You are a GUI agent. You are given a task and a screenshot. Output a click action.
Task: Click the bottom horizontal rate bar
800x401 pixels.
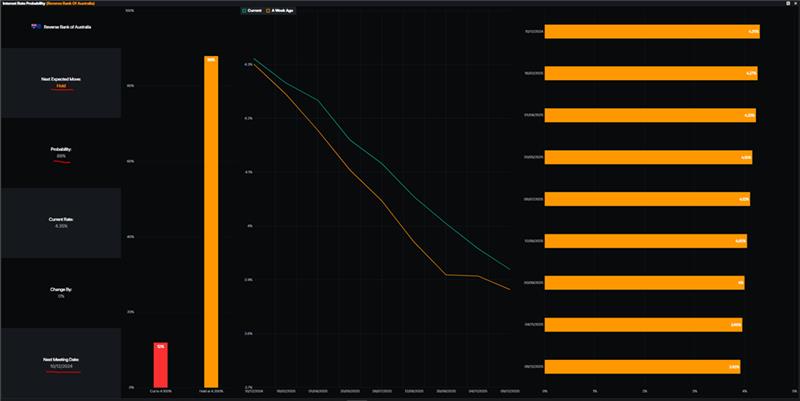point(642,366)
